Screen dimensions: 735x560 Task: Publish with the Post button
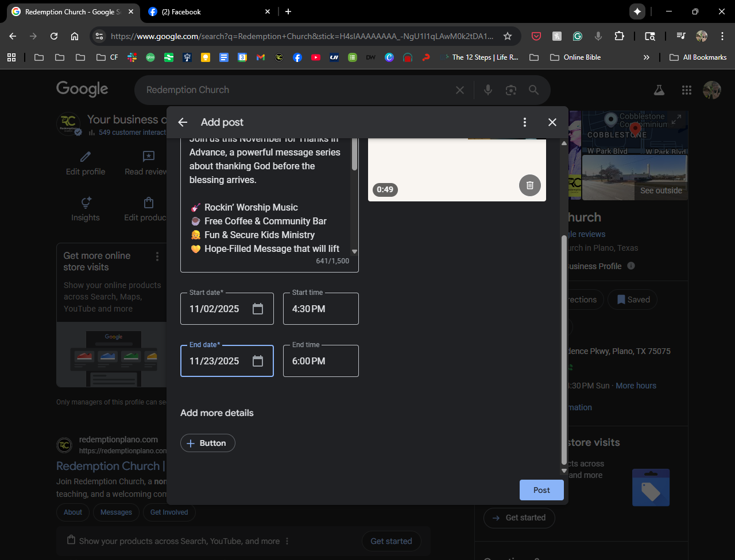point(541,490)
